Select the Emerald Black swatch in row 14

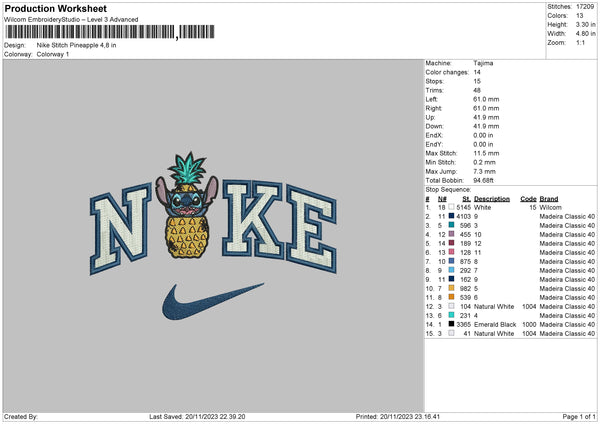(452, 324)
